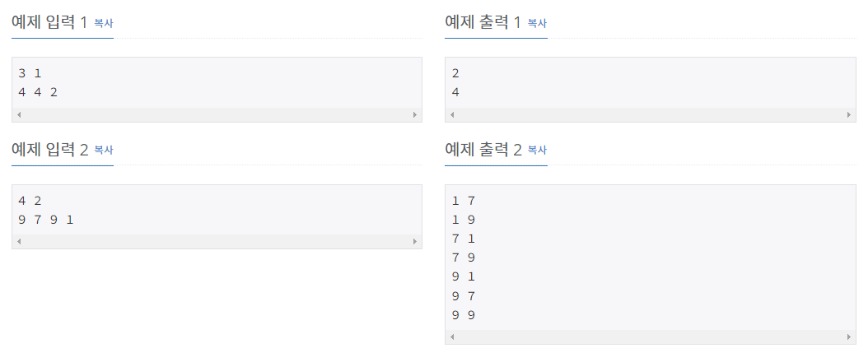
Task: Copy example input 1 via 복사 link
Action: point(104,23)
